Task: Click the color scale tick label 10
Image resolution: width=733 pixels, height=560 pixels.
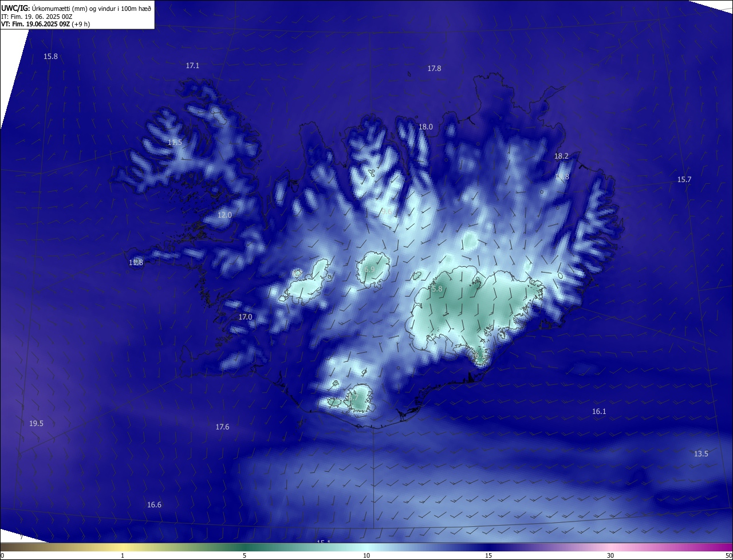Action: click(366, 555)
